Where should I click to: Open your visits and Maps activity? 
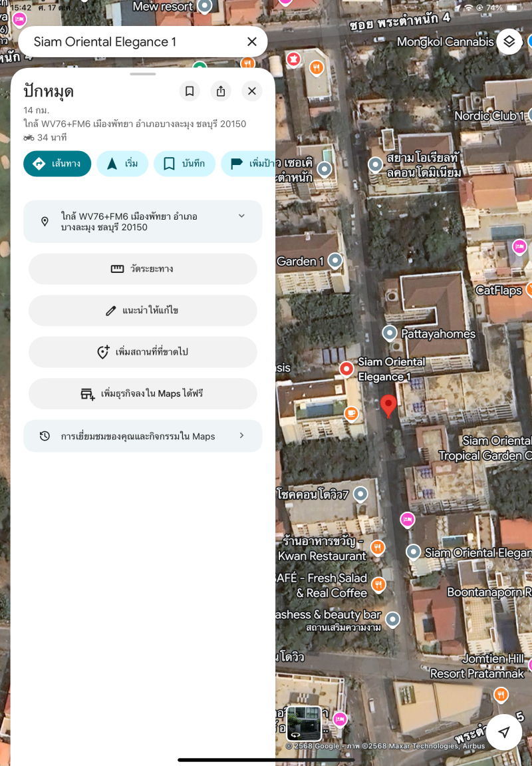tap(143, 436)
